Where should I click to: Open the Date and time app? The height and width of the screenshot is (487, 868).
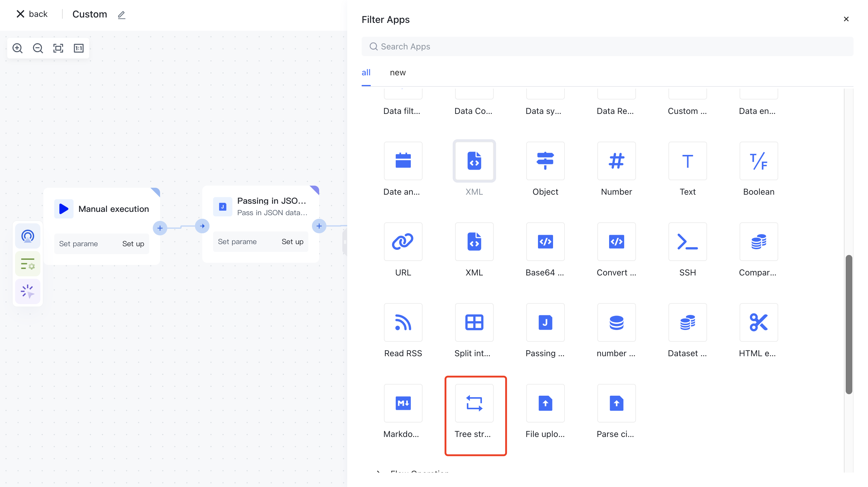coord(403,161)
